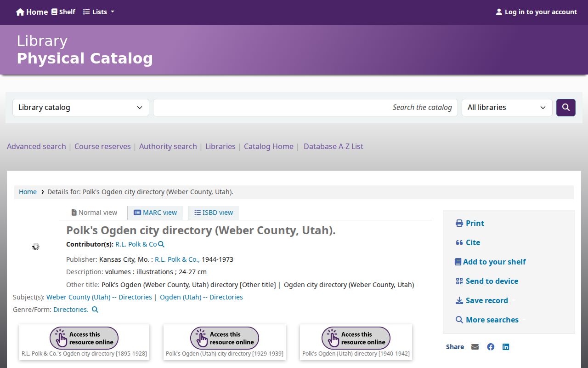Open Advanced search
The width and height of the screenshot is (588, 368).
(36, 146)
